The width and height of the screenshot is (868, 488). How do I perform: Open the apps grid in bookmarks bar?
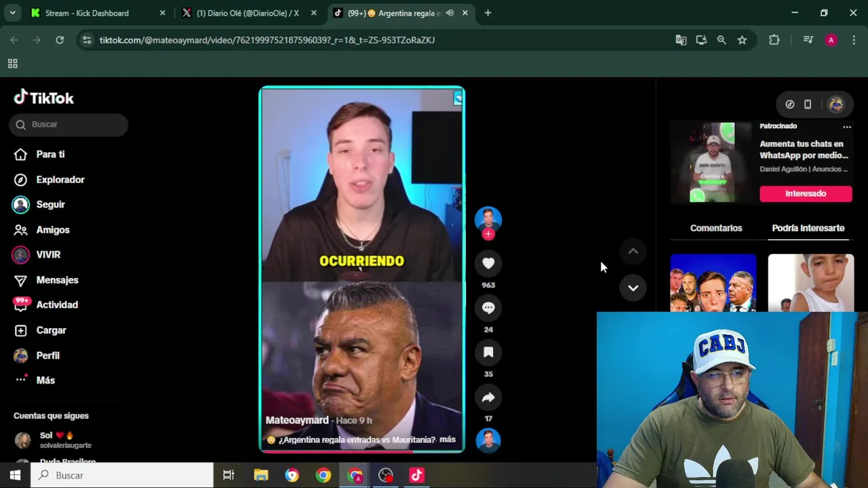pyautogui.click(x=12, y=64)
